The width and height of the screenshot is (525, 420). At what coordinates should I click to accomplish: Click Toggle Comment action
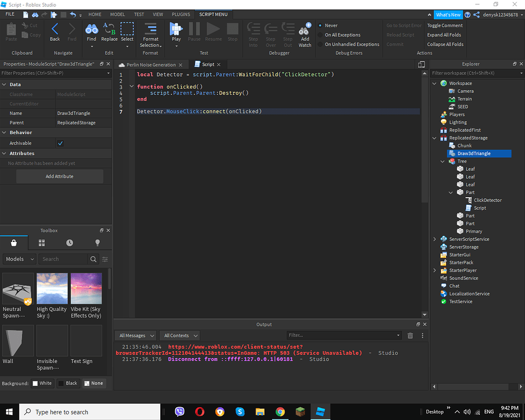click(x=445, y=25)
